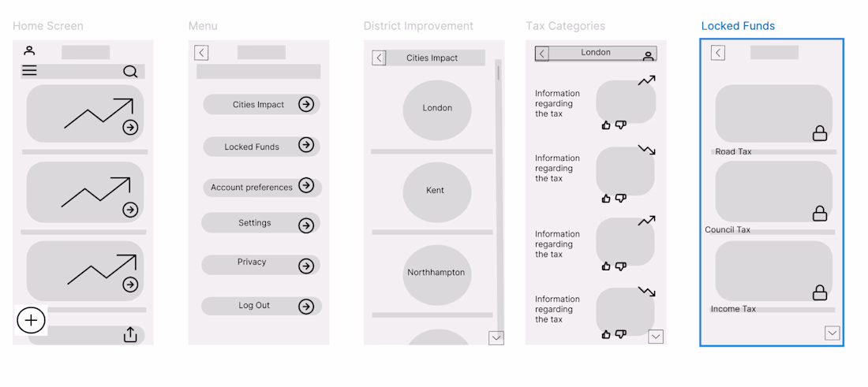The image size is (868, 387).
Task: Click the lock icon above Income Tax
Action: point(820,292)
